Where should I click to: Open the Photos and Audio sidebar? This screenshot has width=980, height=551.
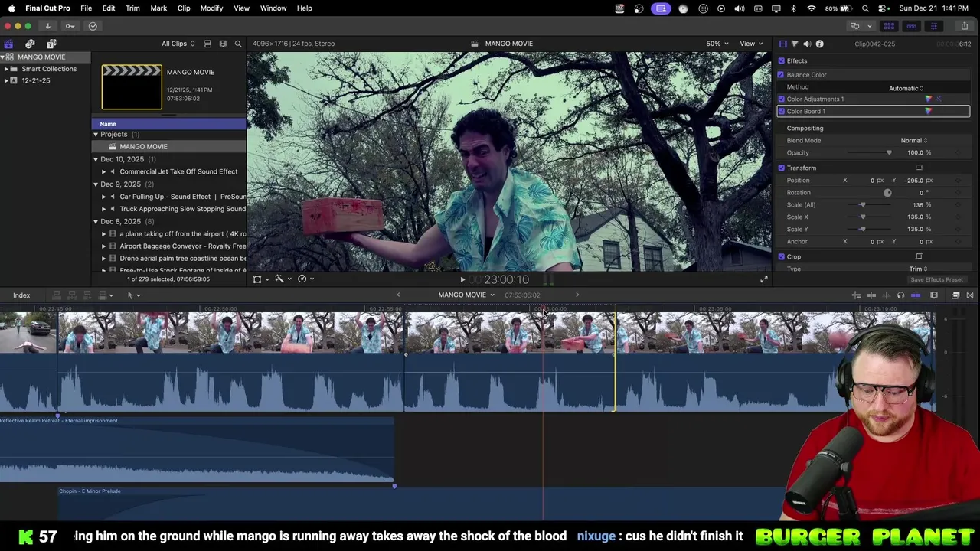pos(30,44)
